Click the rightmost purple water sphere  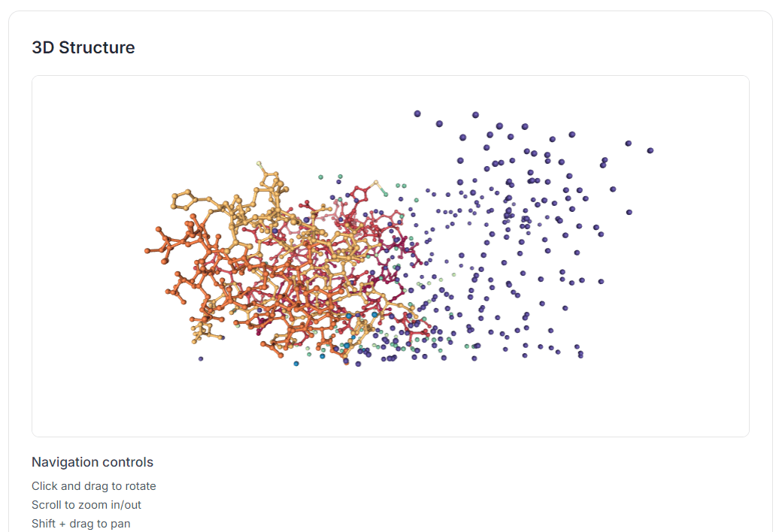650,151
